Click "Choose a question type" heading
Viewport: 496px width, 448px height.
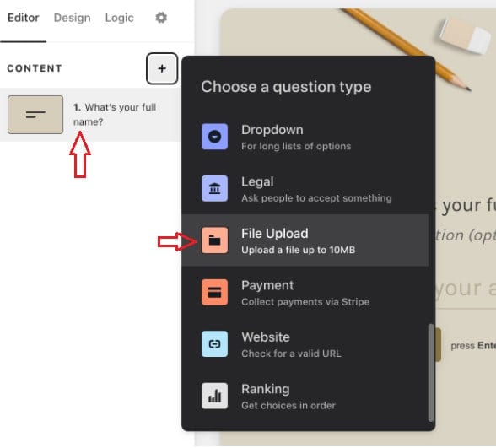[x=286, y=87]
